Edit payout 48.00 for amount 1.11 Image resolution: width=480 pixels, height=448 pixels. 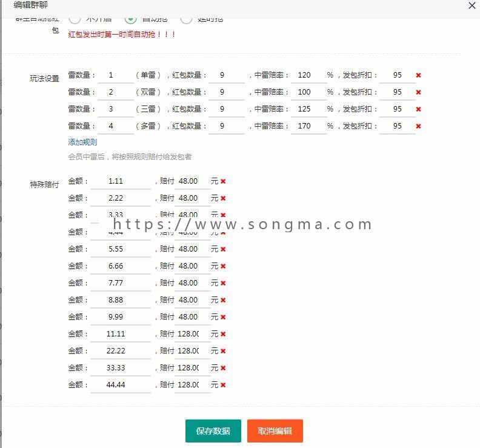tap(193, 181)
